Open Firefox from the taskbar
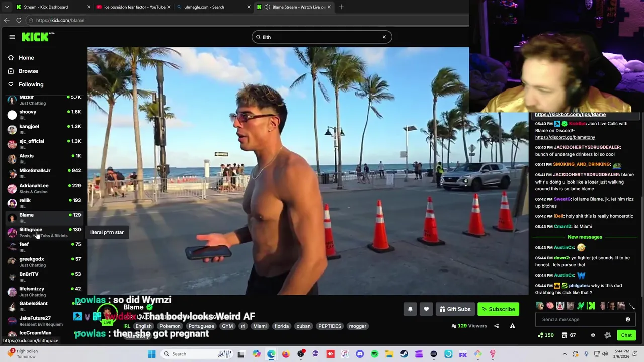This screenshot has width=644, height=362. 286,354
